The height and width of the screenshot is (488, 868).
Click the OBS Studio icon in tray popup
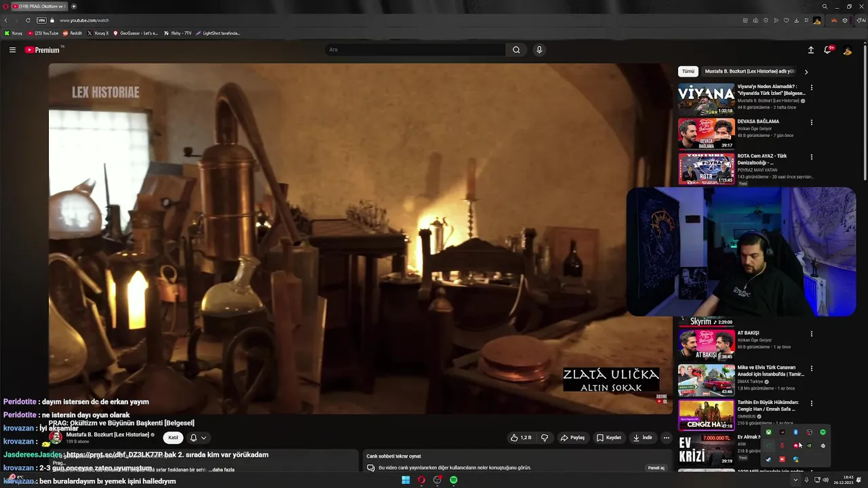coord(809,432)
